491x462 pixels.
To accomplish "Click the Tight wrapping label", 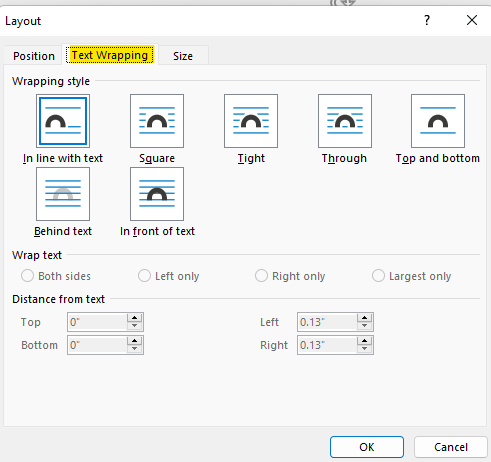I will tap(251, 158).
